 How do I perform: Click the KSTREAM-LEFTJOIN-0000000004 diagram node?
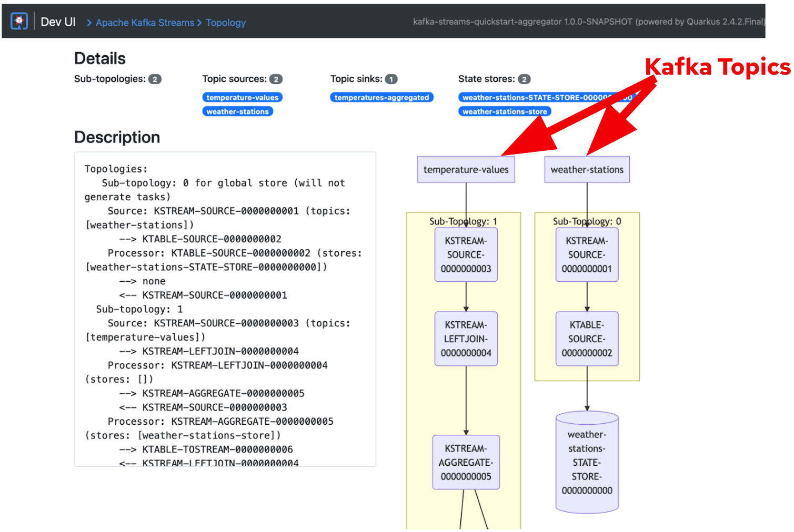(x=466, y=339)
